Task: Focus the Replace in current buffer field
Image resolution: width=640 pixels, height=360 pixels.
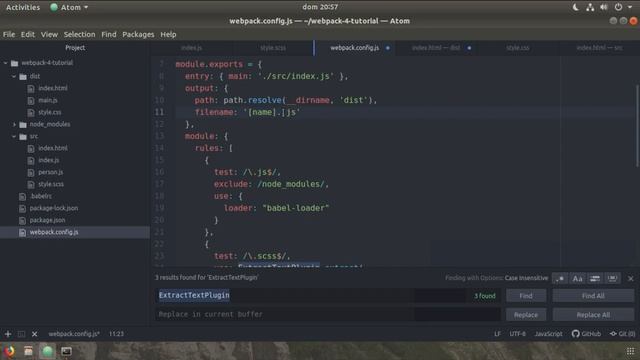Action: pyautogui.click(x=328, y=314)
